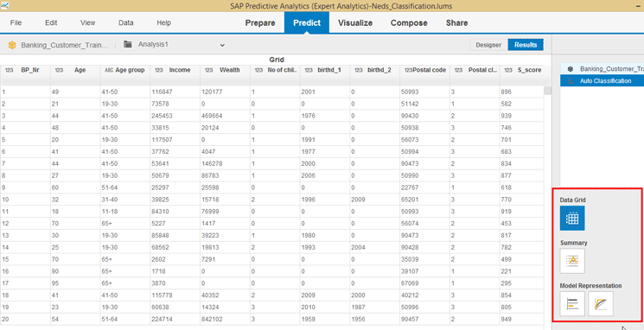Select Auto Classification in component list
The width and height of the screenshot is (644, 330).
coord(603,81)
